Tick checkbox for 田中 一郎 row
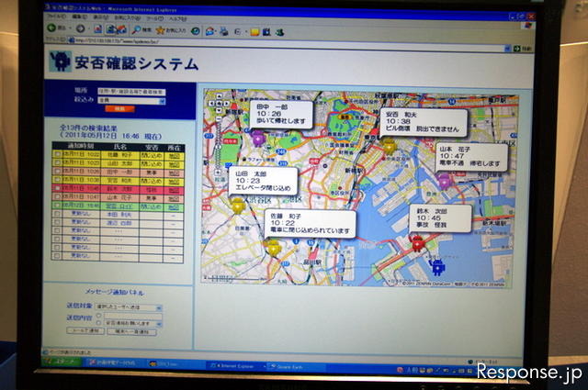This screenshot has height=390, width=588. (x=57, y=172)
